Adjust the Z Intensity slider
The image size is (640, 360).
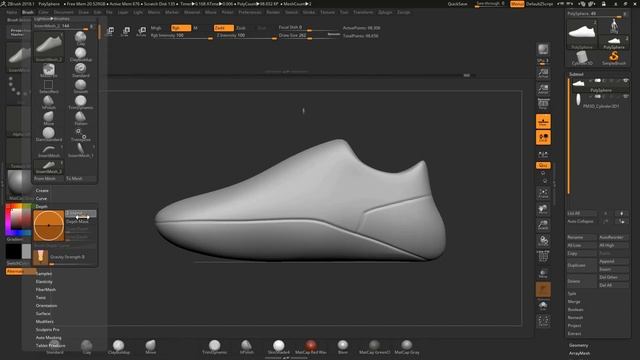247,36
